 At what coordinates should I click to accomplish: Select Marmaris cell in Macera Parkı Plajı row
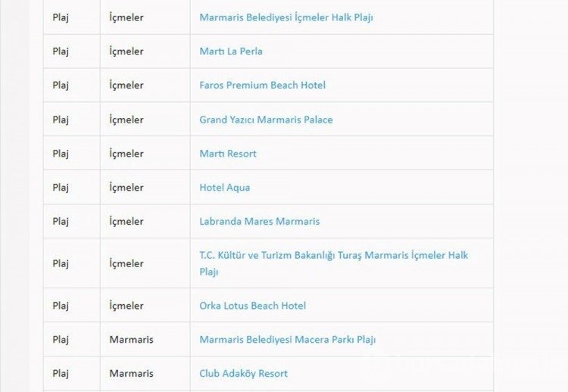coord(145,340)
